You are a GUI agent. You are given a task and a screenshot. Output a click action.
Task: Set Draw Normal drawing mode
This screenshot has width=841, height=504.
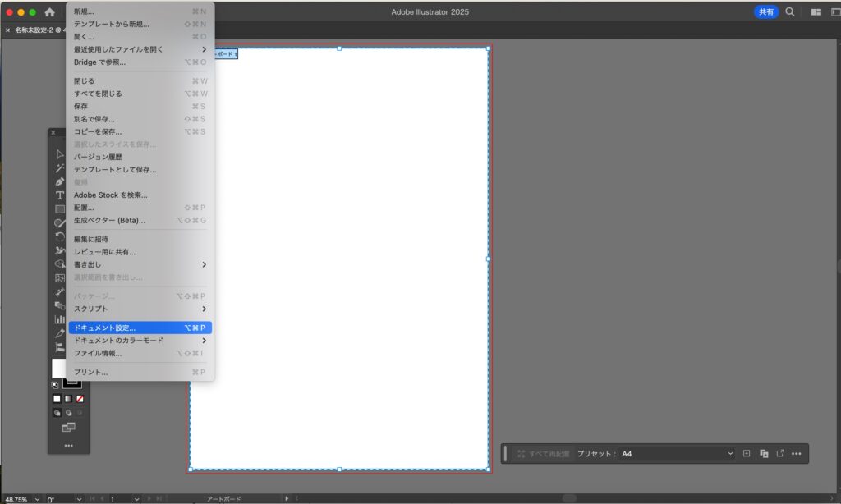pyautogui.click(x=57, y=413)
